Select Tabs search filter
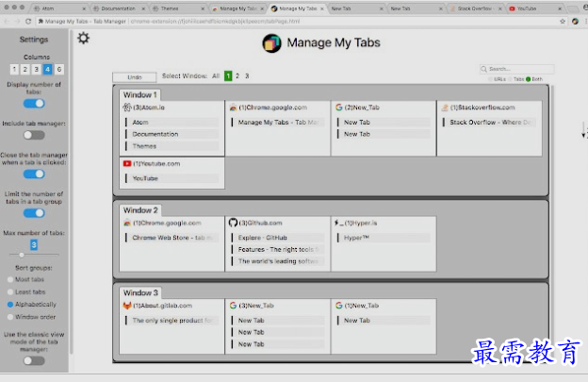Screen dimensions: 588x382 point(511,79)
